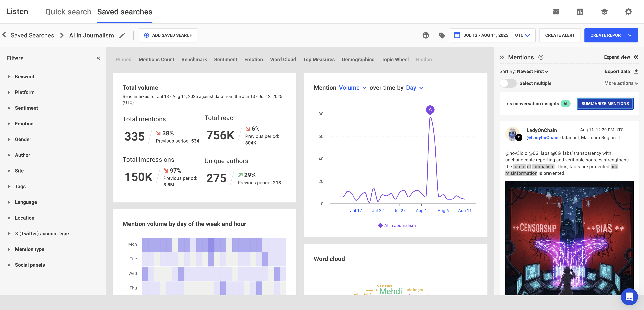Jump to the Topic Wheel section
This screenshot has height=310, width=644.
click(x=395, y=60)
